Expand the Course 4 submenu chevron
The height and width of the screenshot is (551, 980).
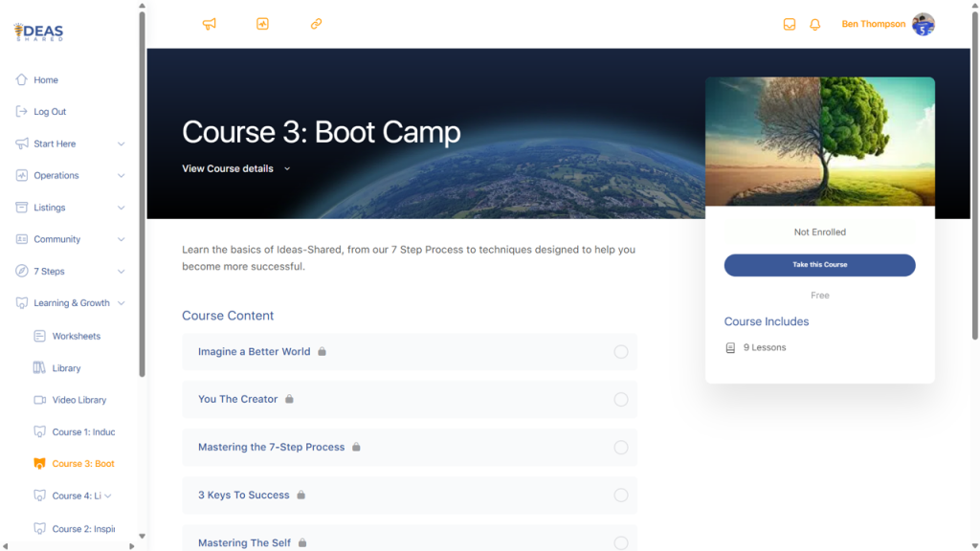click(108, 496)
